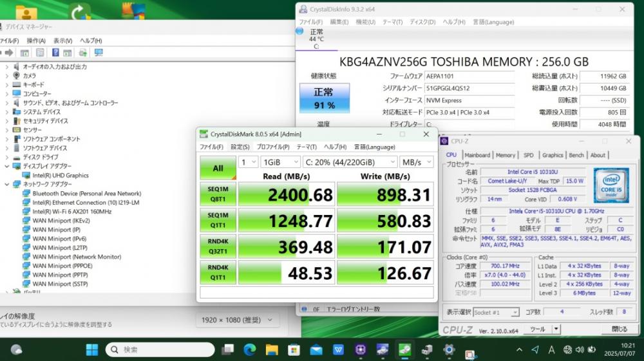Viewport: 644px width, 361px height.
Task: Click the 2400.68 read result cell
Action: (287, 194)
